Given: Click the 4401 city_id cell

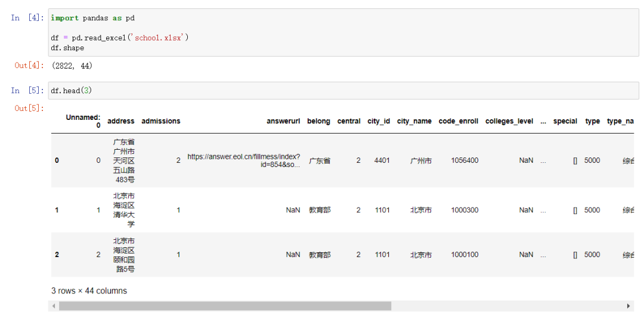Looking at the screenshot, I should click(382, 160).
